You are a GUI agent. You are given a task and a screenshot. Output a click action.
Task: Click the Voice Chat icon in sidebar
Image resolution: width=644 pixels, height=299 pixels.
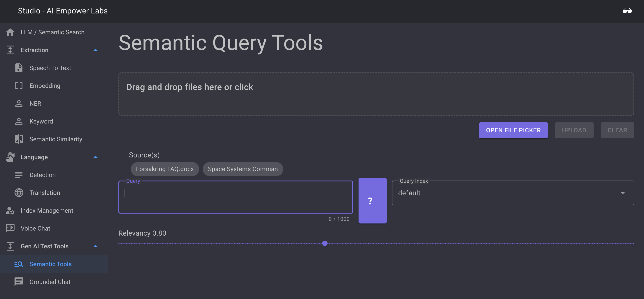(x=10, y=228)
